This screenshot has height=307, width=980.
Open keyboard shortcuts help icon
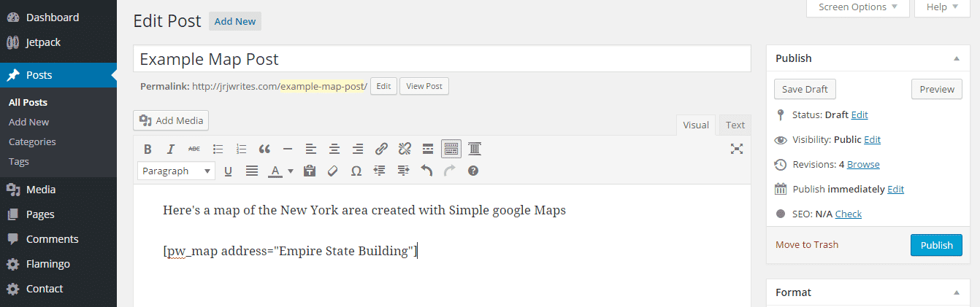tap(473, 171)
